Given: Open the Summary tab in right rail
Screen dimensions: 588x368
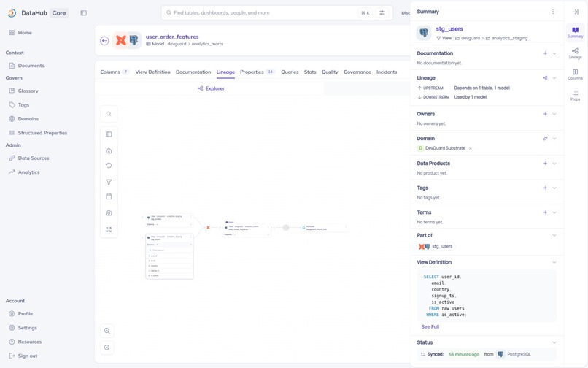Looking at the screenshot, I should pos(575,32).
